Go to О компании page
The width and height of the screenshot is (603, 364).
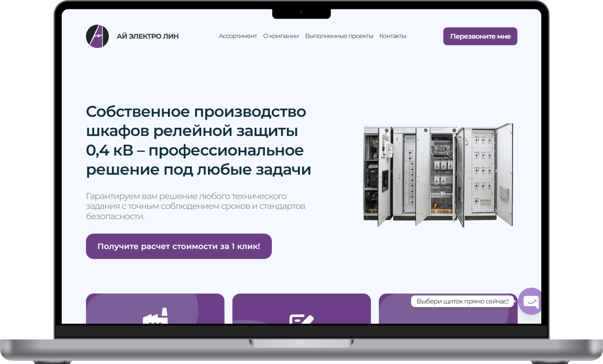pos(281,36)
